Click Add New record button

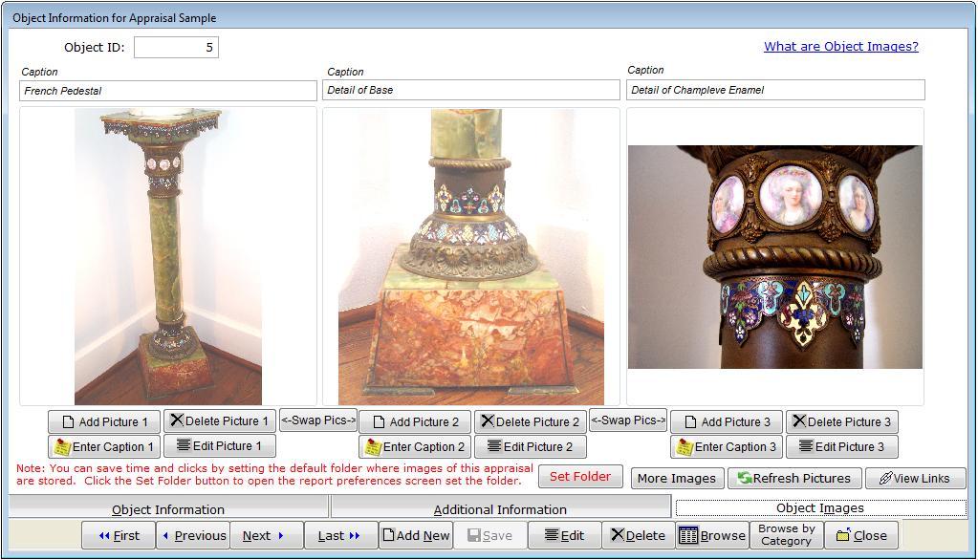click(x=416, y=535)
